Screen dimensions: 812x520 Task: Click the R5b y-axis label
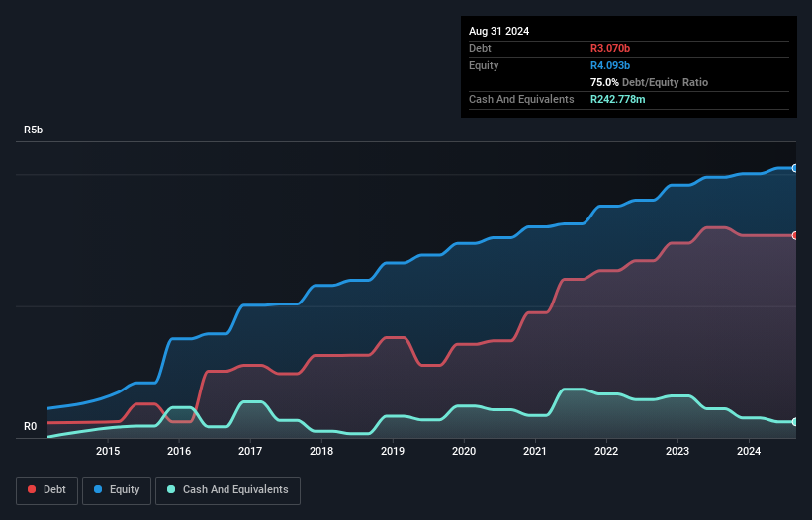click(x=34, y=130)
